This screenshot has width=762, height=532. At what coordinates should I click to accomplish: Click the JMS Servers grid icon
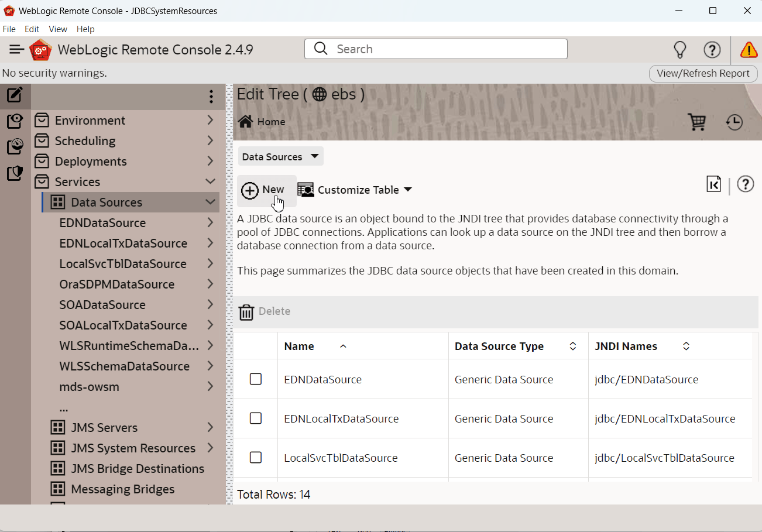coord(57,428)
